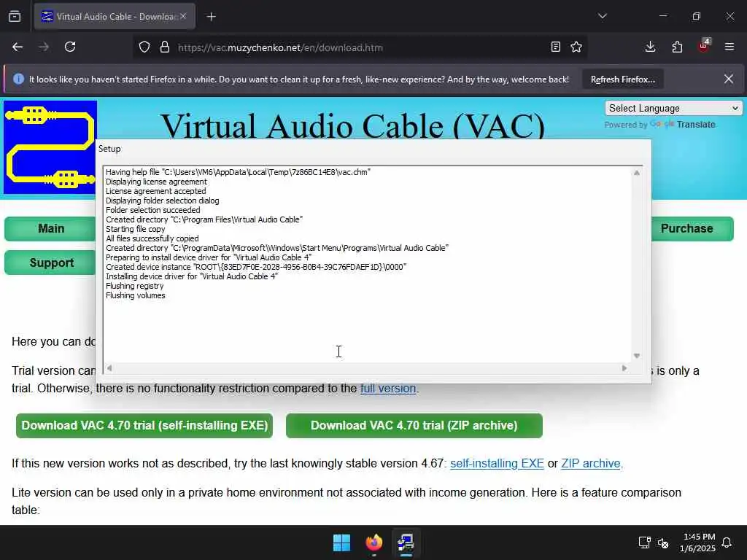Open the Windows Start menu

tap(341, 542)
